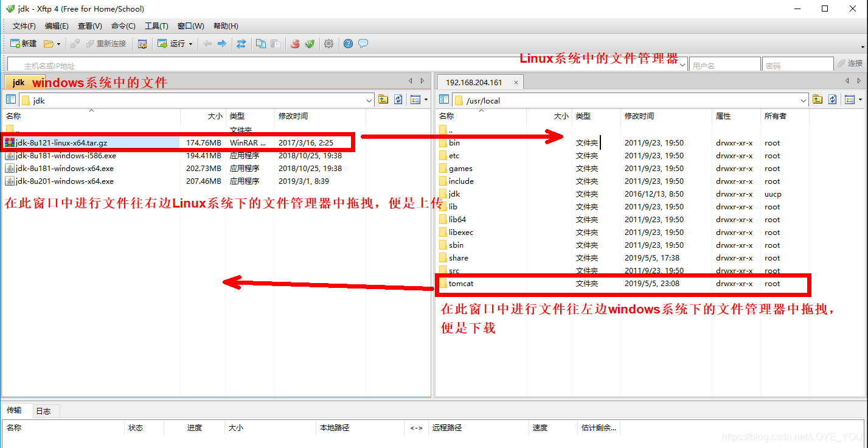This screenshot has width=868, height=448.
Task: Click the speech bubble feedback icon
Action: coord(363,44)
